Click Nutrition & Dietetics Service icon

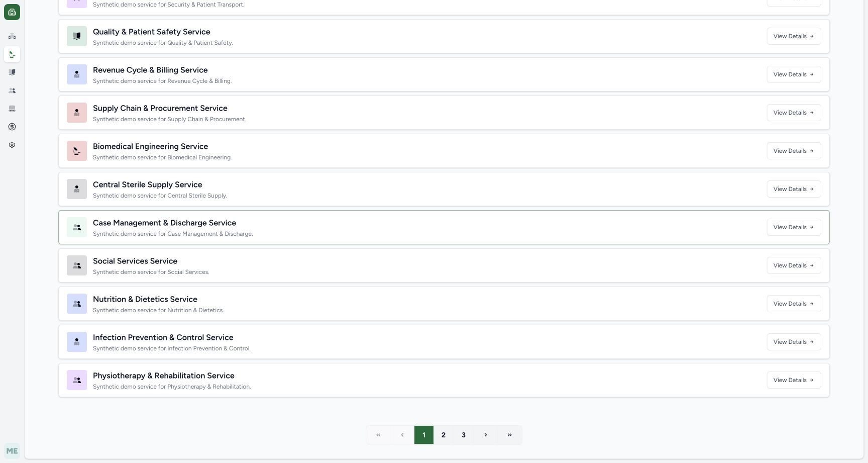tap(77, 304)
